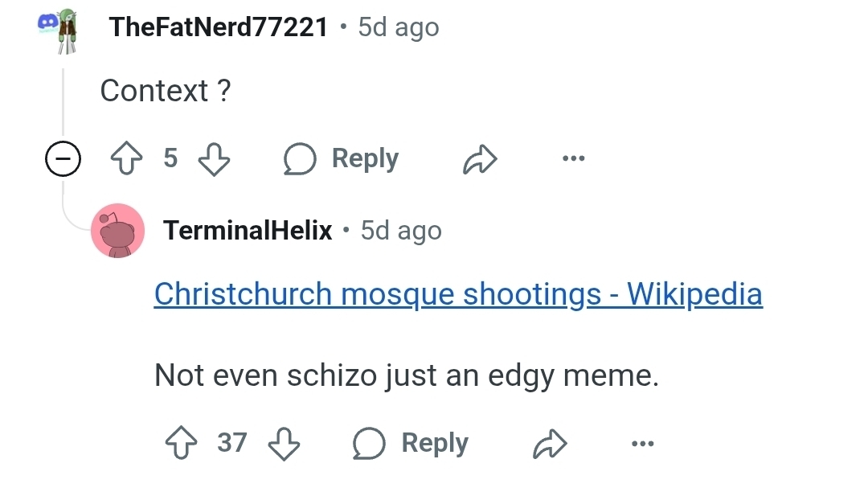Share TerminalHelix's reply via arrow icon
Image resolution: width=868 pixels, height=496 pixels.
[550, 443]
